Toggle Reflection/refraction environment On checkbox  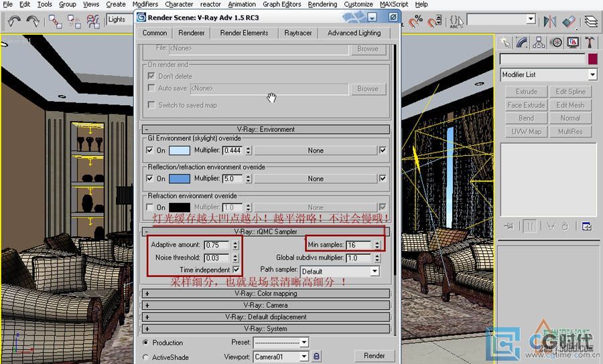point(150,178)
